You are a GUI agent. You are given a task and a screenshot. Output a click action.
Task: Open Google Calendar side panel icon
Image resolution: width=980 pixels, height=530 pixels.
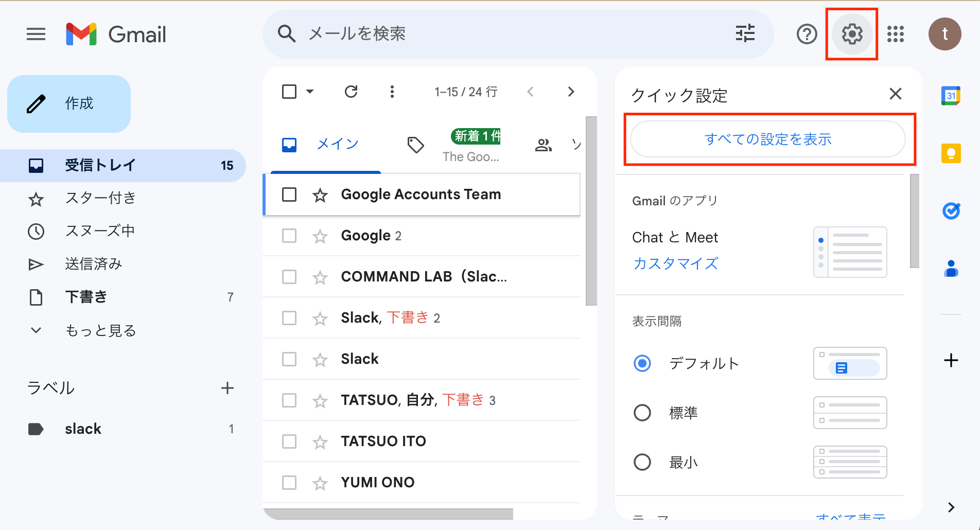(951, 96)
